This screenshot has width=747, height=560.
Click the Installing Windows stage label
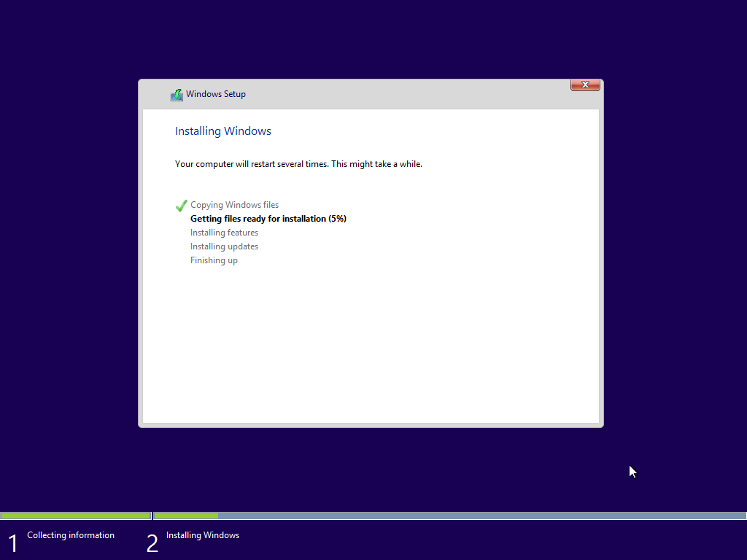[202, 534]
